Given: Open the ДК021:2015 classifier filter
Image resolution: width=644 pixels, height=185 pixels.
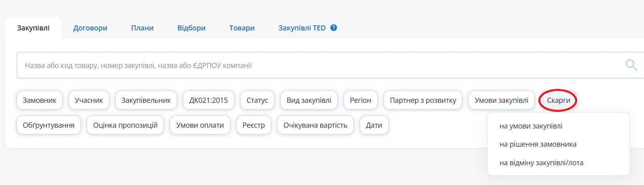Looking at the screenshot, I should 209,100.
